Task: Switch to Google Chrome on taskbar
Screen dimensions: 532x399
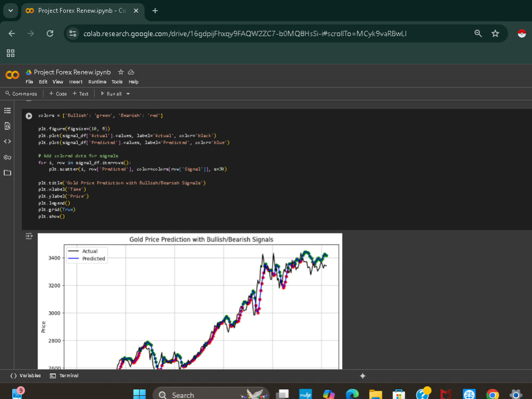Action: pos(492,394)
